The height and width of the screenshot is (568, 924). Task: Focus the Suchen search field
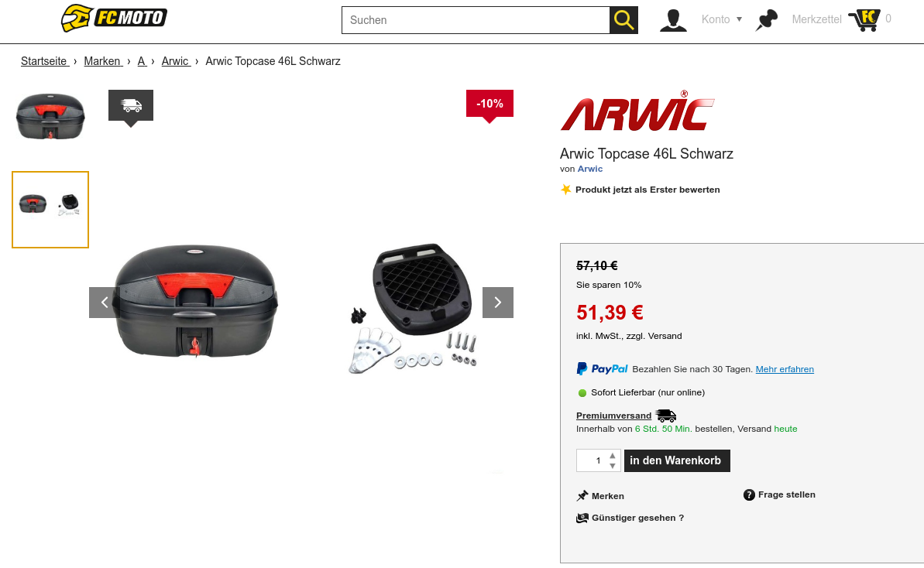click(476, 20)
